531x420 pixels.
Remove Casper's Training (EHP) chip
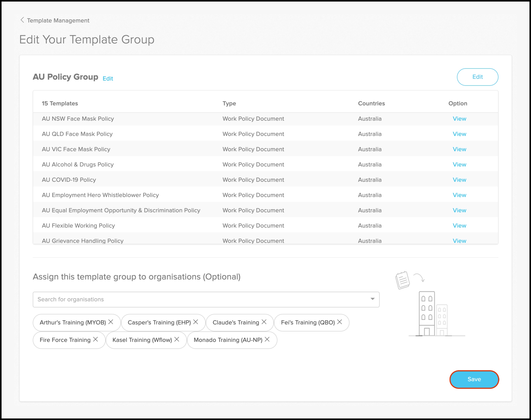click(x=196, y=322)
